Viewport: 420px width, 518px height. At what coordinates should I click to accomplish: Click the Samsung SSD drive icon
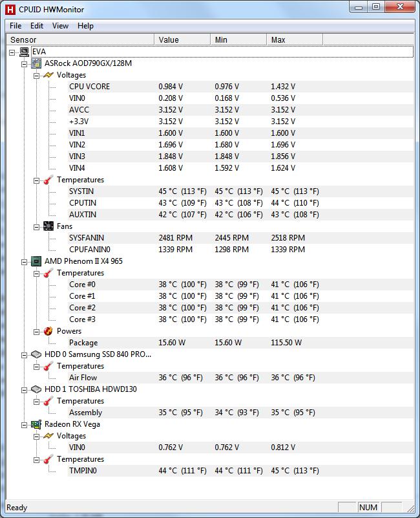pyautogui.click(x=36, y=355)
